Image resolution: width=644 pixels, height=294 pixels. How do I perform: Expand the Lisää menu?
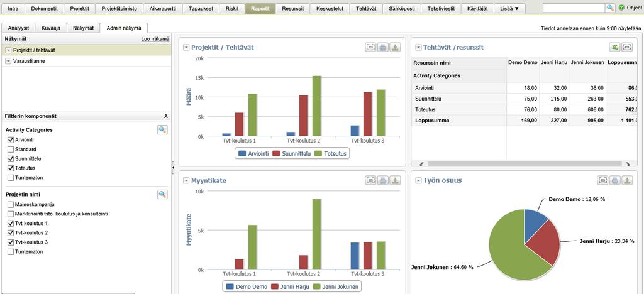(509, 8)
